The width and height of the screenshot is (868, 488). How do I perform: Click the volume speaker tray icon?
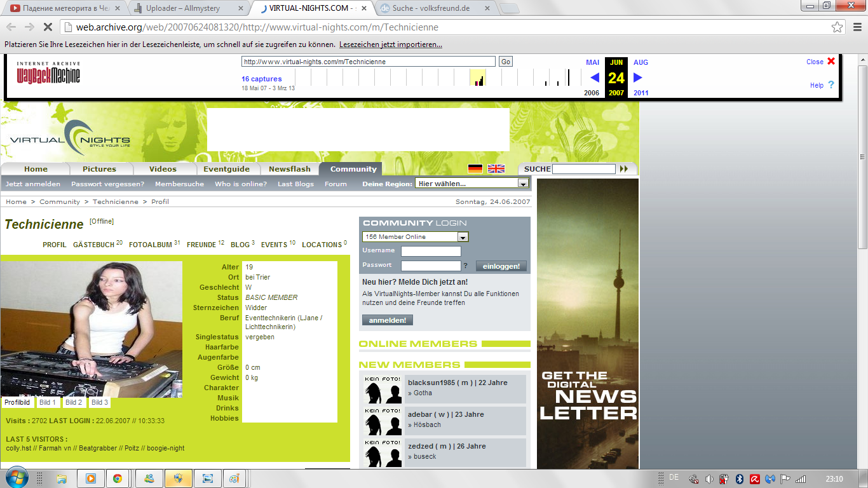(x=709, y=479)
